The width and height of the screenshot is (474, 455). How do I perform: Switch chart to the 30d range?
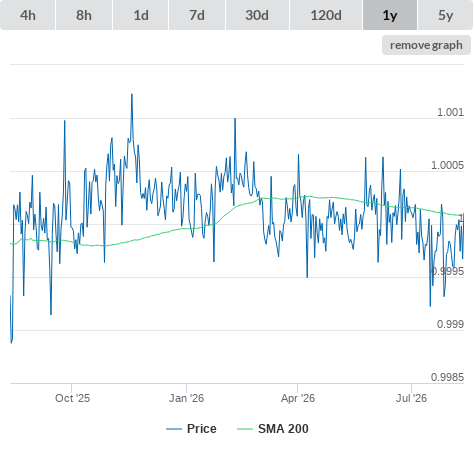pos(257,15)
